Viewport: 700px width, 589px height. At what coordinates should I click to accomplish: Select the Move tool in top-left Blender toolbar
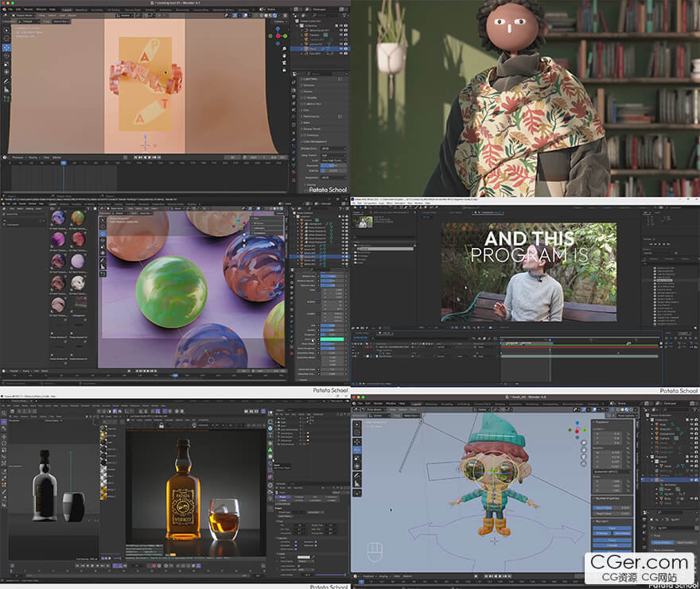pyautogui.click(x=6, y=48)
